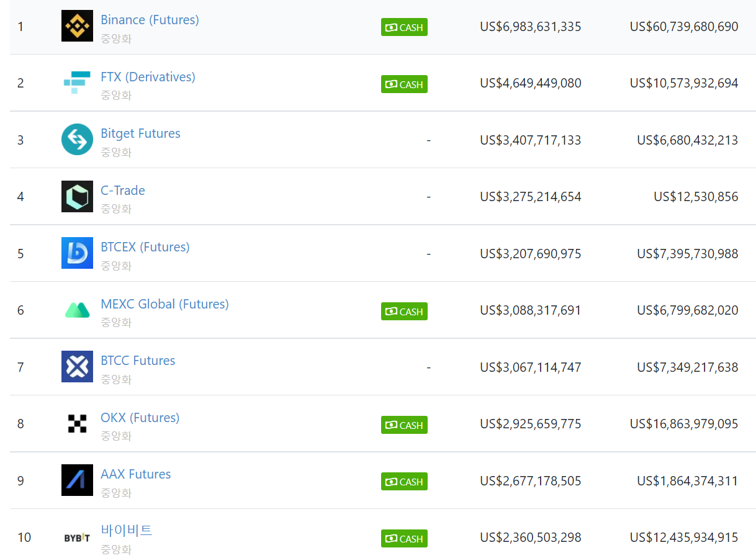The height and width of the screenshot is (558, 756).
Task: Select the value US$2,925,659,775
Action: pos(531,424)
